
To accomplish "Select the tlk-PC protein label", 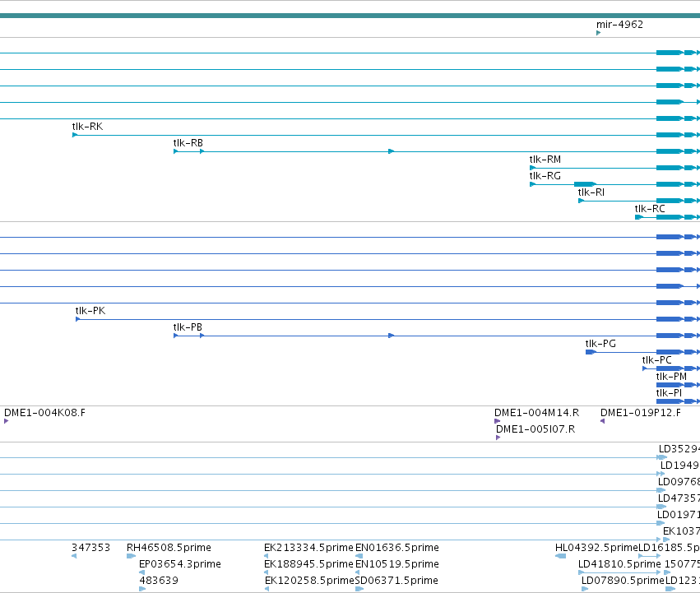I will (656, 360).
